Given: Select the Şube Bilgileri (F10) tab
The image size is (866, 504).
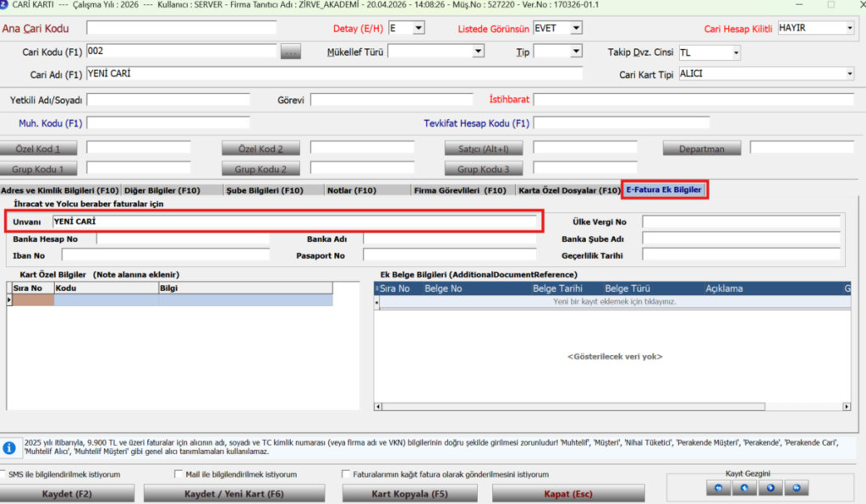Looking at the screenshot, I should point(265,190).
